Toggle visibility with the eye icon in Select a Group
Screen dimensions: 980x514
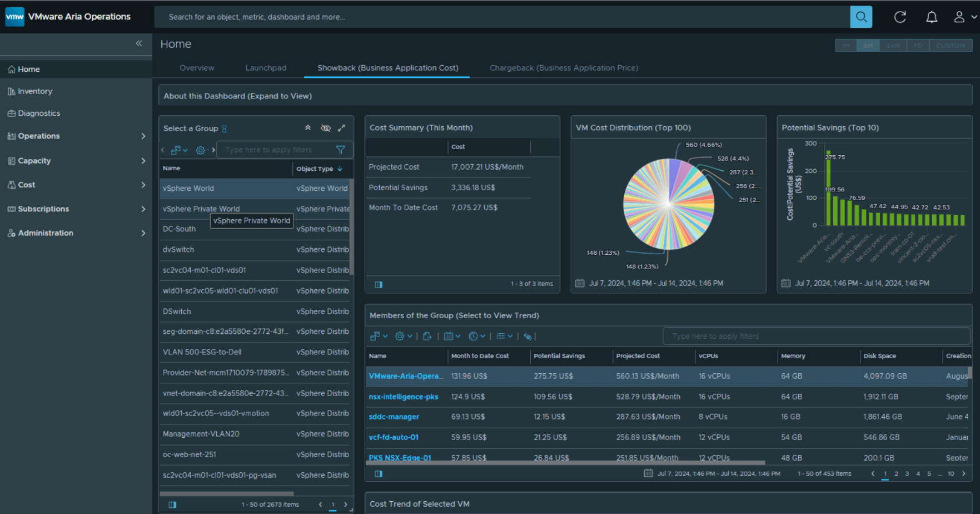click(326, 128)
